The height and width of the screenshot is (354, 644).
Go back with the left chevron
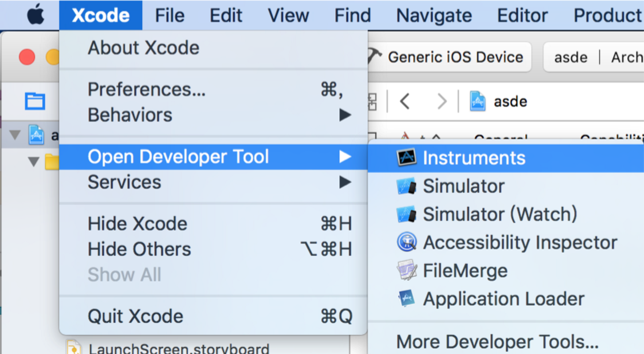click(x=404, y=101)
